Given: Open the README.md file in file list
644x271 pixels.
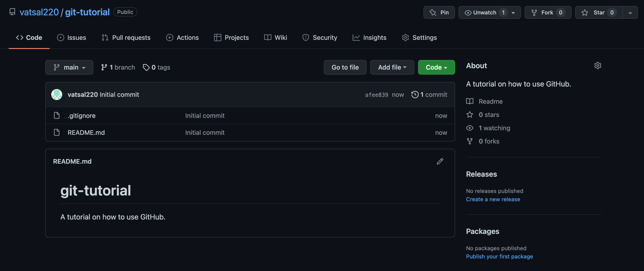Looking at the screenshot, I should point(86,133).
